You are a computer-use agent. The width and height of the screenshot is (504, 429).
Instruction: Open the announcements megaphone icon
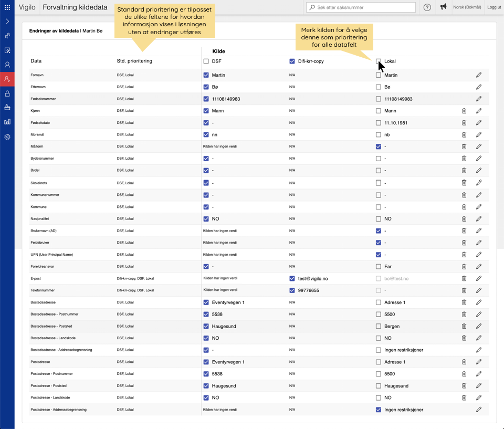coord(443,7)
